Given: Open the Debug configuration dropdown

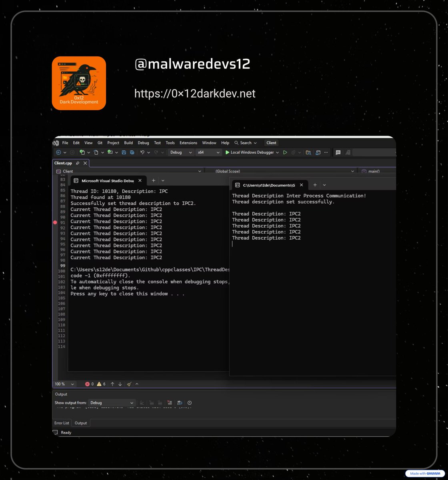Looking at the screenshot, I should point(181,152).
